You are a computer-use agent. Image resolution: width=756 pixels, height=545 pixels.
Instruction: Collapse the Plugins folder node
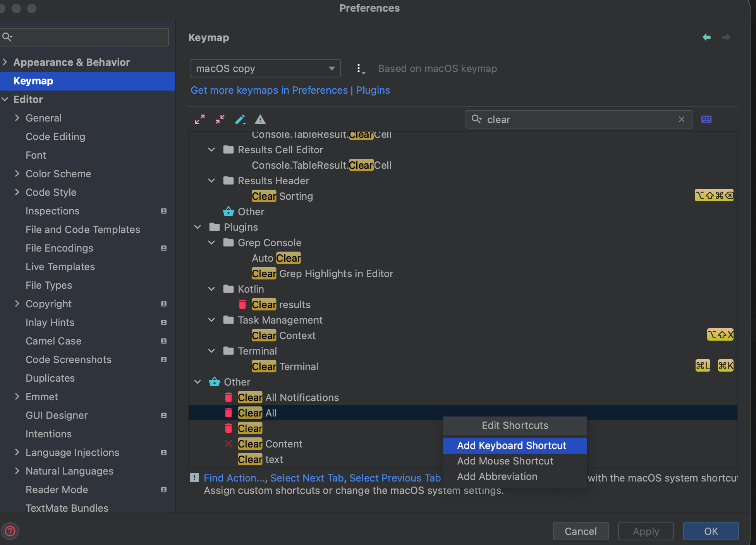198,227
